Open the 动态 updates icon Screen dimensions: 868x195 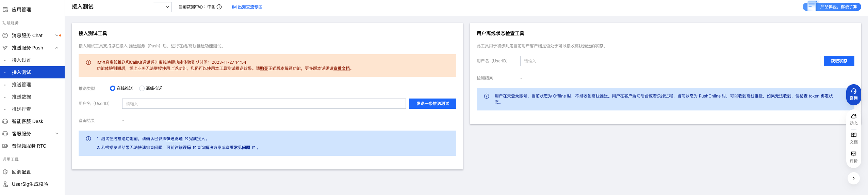pyautogui.click(x=853, y=117)
